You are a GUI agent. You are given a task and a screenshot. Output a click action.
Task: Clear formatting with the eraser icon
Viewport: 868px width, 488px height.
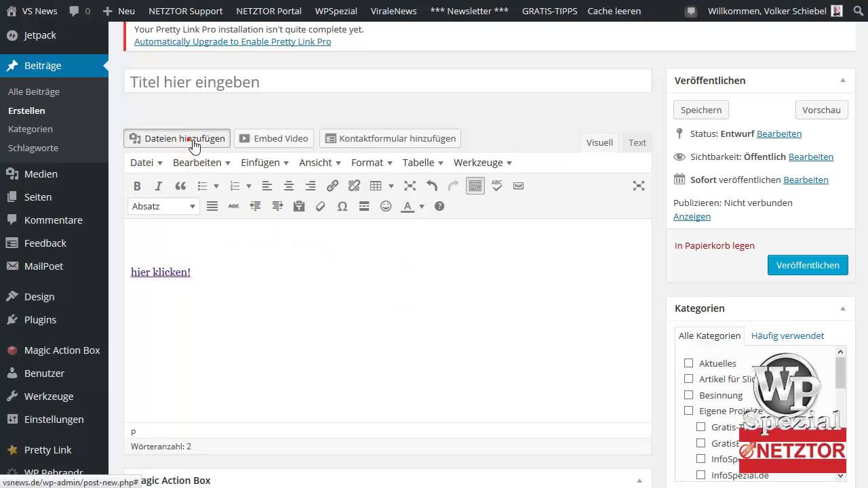(x=321, y=206)
